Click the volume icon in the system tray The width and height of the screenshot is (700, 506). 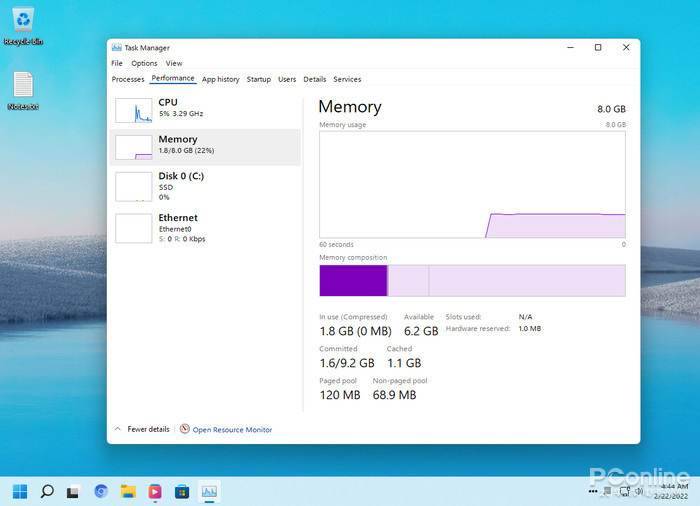pos(638,491)
